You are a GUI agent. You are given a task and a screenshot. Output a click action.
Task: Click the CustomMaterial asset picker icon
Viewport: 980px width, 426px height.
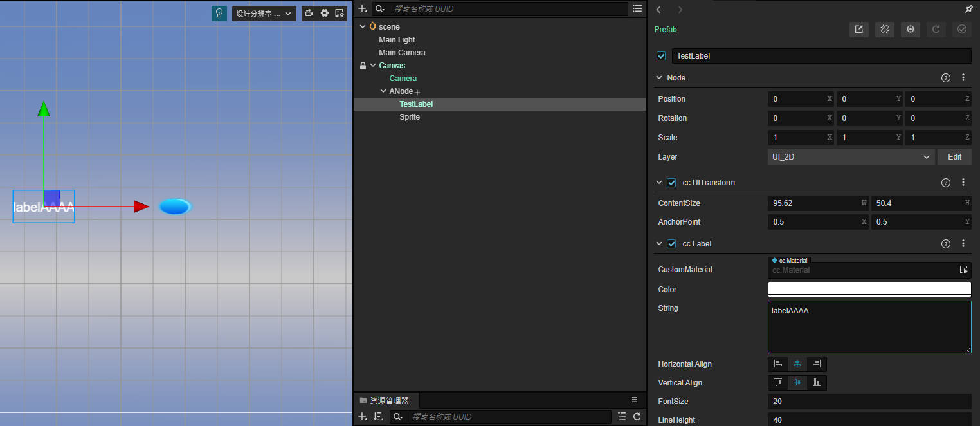click(963, 270)
